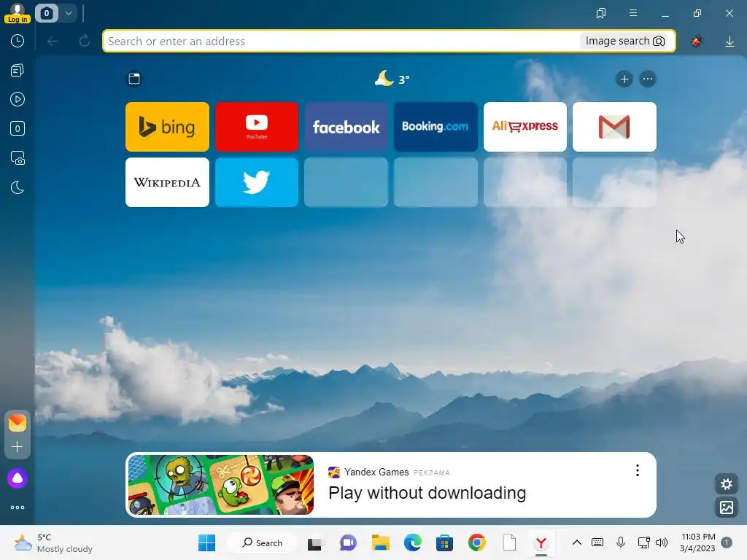This screenshot has width=747, height=560.
Task: Open the History clock icon in sidebar
Action: [x=18, y=41]
